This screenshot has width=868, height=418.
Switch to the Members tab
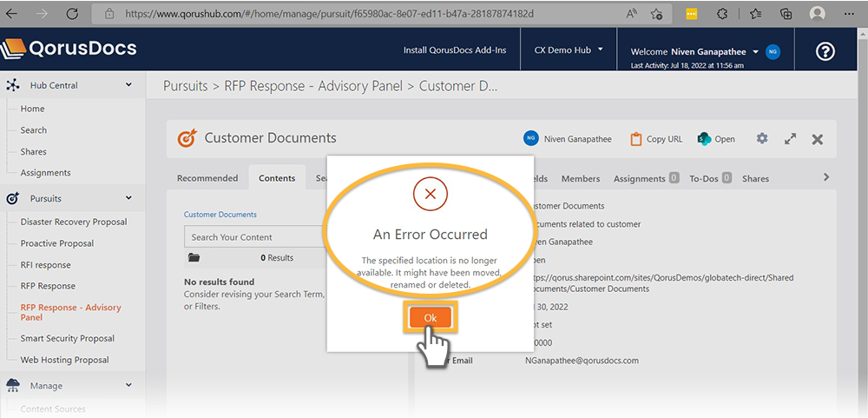click(580, 178)
